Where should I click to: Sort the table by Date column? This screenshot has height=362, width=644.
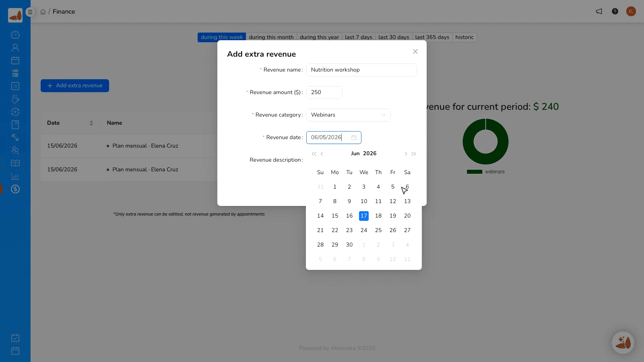coord(91,123)
